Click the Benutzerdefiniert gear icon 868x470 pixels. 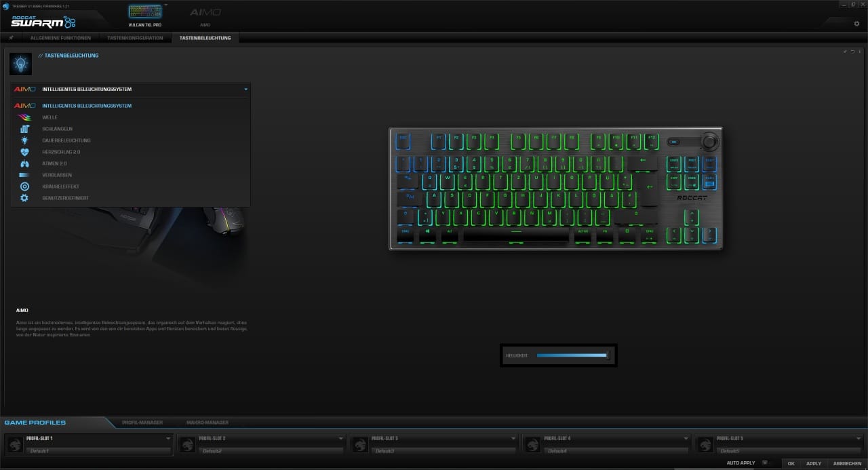[x=24, y=198]
